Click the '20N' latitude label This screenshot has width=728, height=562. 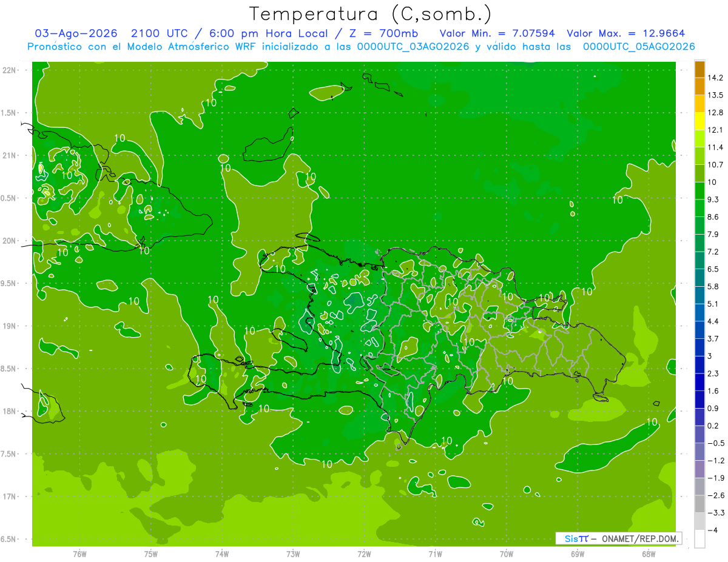click(x=10, y=241)
